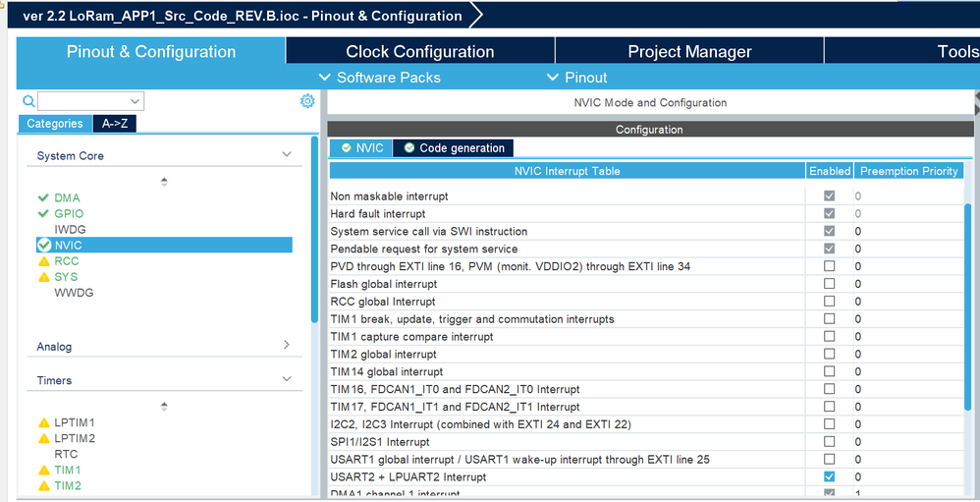Screen dimensions: 980x502
Task: Sort by Enabled column header
Action: point(830,171)
